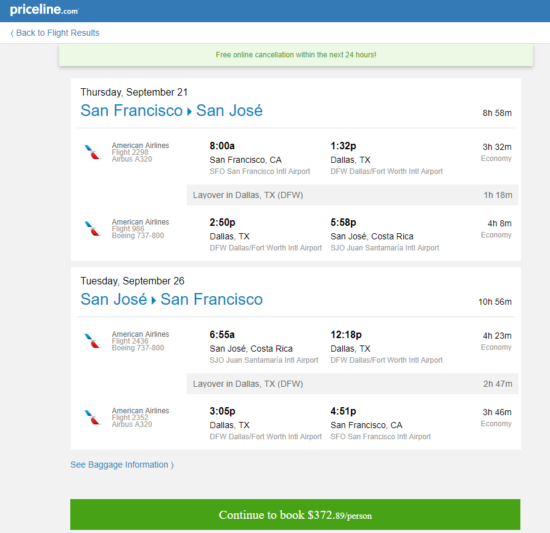Click the arrow between San José and San Francisco
This screenshot has width=550, height=533.
pos(154,301)
